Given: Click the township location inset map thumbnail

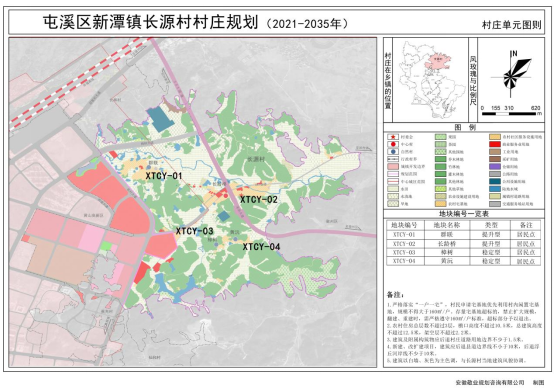Looking at the screenshot, I should pyautogui.click(x=430, y=80).
